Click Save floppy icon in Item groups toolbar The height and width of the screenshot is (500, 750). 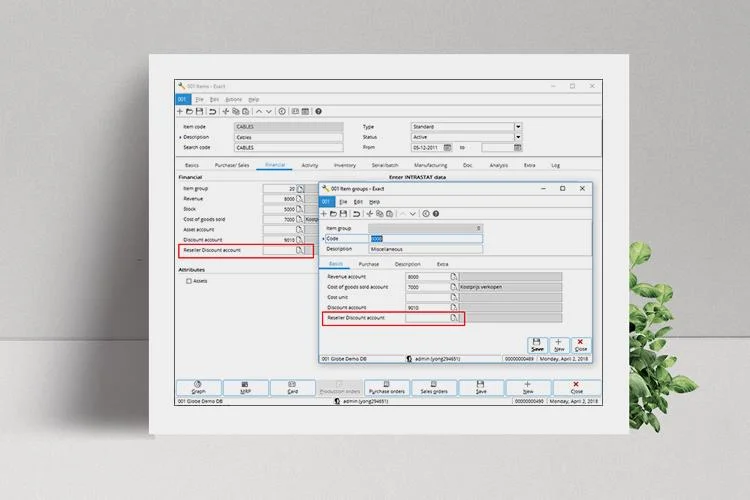pos(343,214)
